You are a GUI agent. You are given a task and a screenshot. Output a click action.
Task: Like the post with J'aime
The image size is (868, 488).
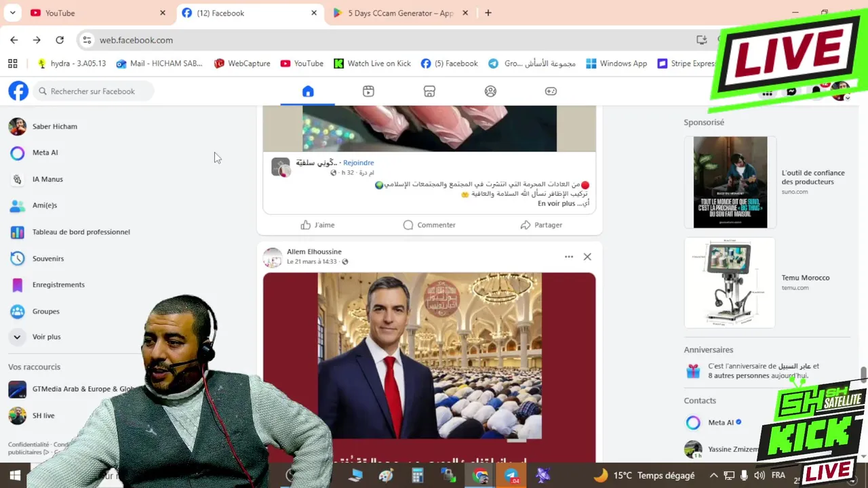tap(317, 225)
